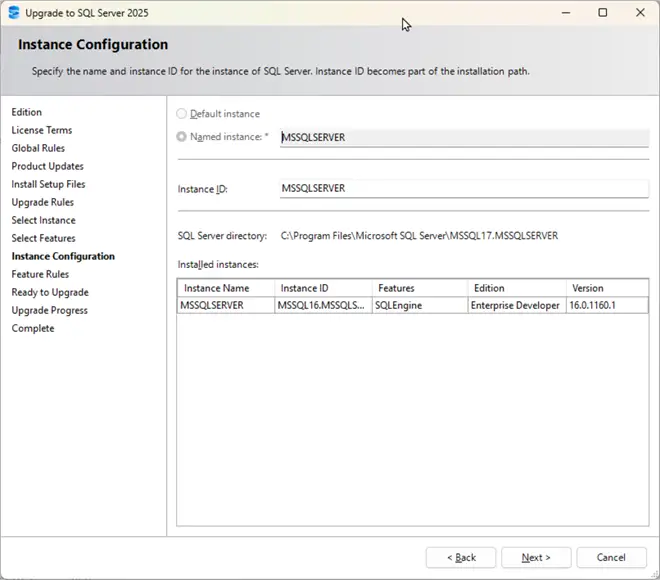Click the Instance ID input field
Image resolution: width=660 pixels, height=580 pixels.
[x=464, y=189]
